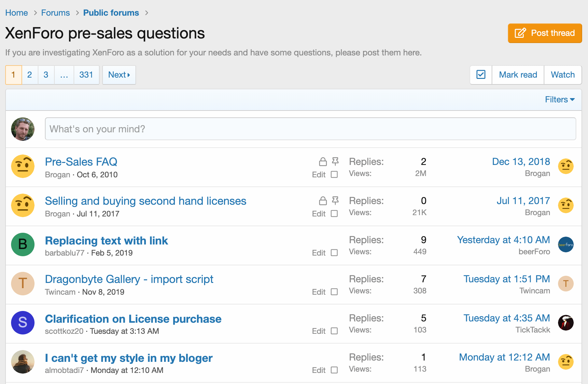Click the pin icon on Selling and buying thread
The height and width of the screenshot is (384, 588).
[x=335, y=200]
